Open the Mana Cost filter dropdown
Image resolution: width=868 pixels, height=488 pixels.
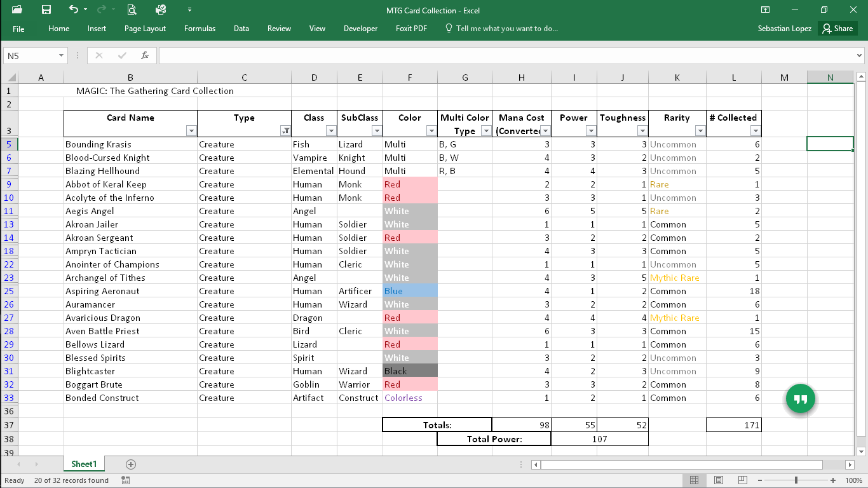(545, 131)
